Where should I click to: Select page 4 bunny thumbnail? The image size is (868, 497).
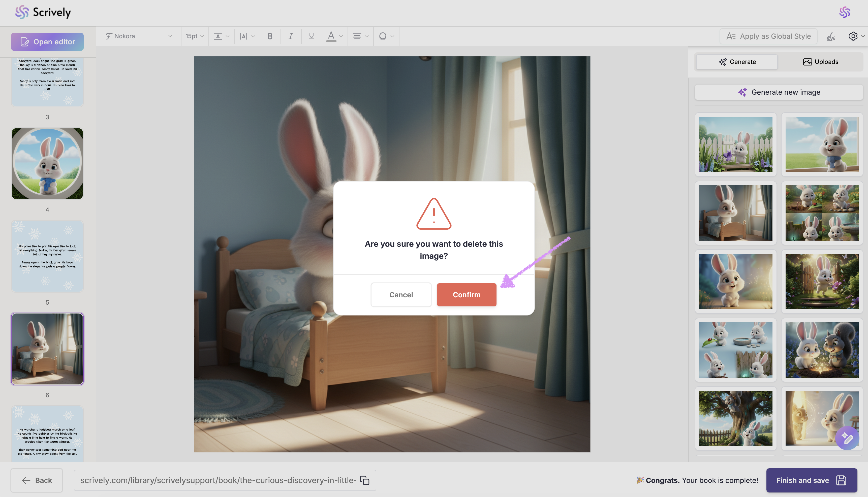(x=47, y=163)
